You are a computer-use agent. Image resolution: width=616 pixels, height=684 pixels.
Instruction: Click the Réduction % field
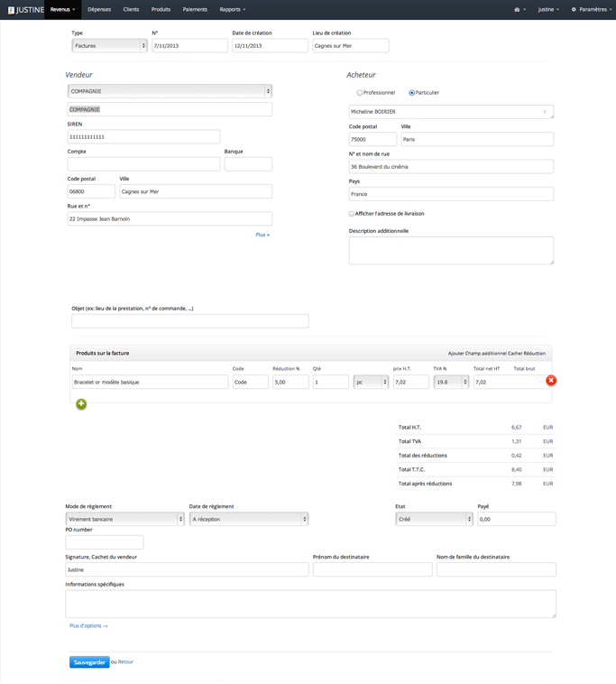pyautogui.click(x=290, y=382)
